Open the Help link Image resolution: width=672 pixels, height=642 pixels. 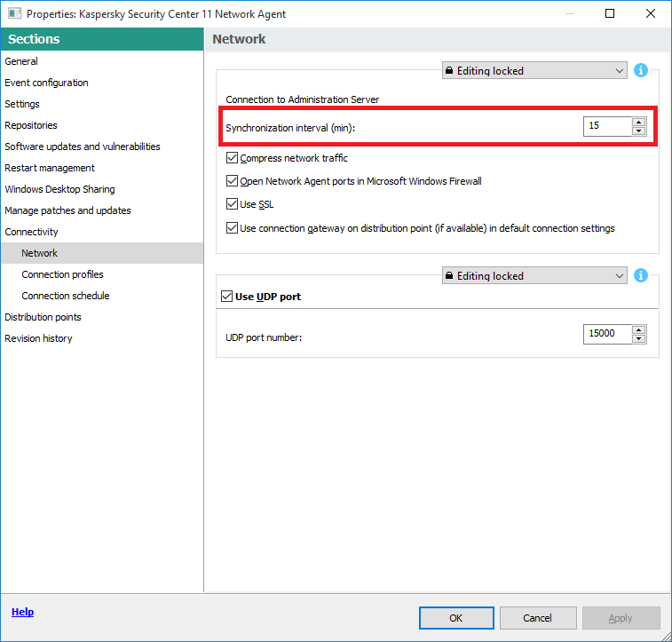(23, 612)
